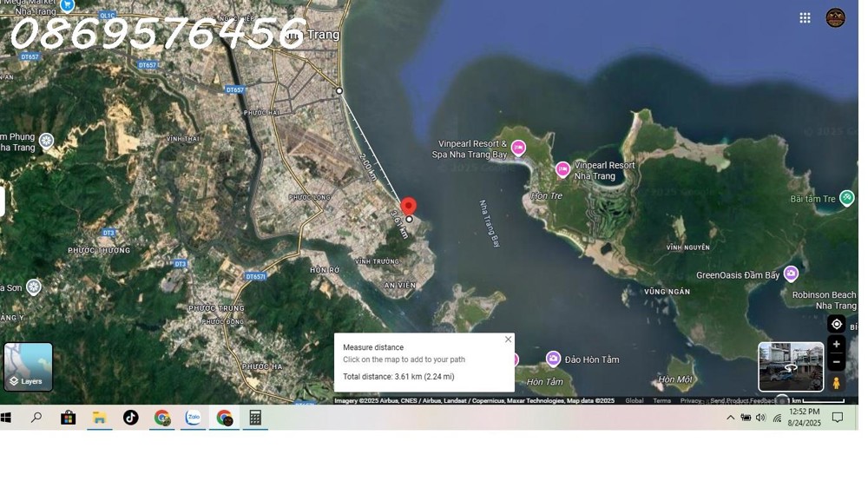Click the GreenOasis Đầm Bầy camera pin
868x488 pixels.
[x=791, y=274]
